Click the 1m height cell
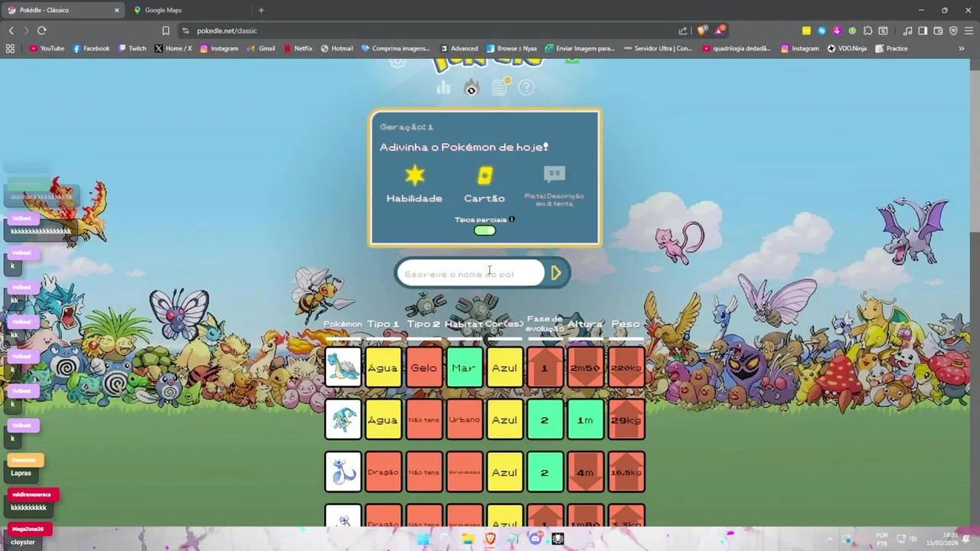 pyautogui.click(x=585, y=419)
